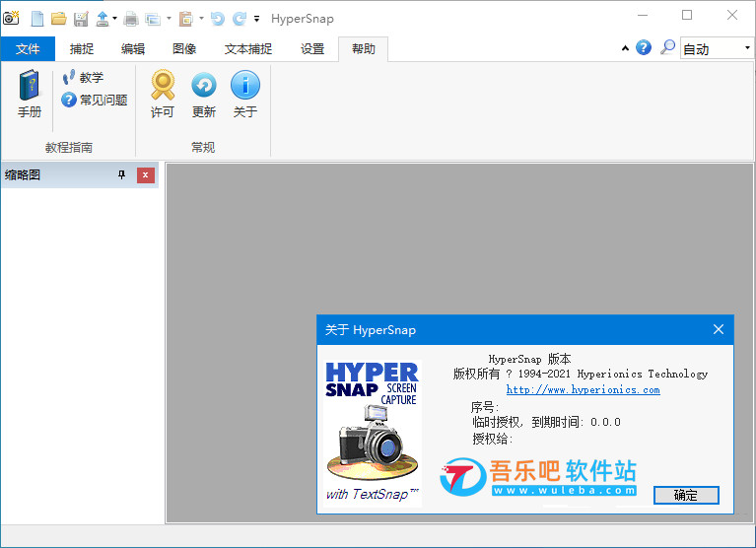Click the magnifier zoom icon
Screen dimensions: 756x548
(x=667, y=47)
